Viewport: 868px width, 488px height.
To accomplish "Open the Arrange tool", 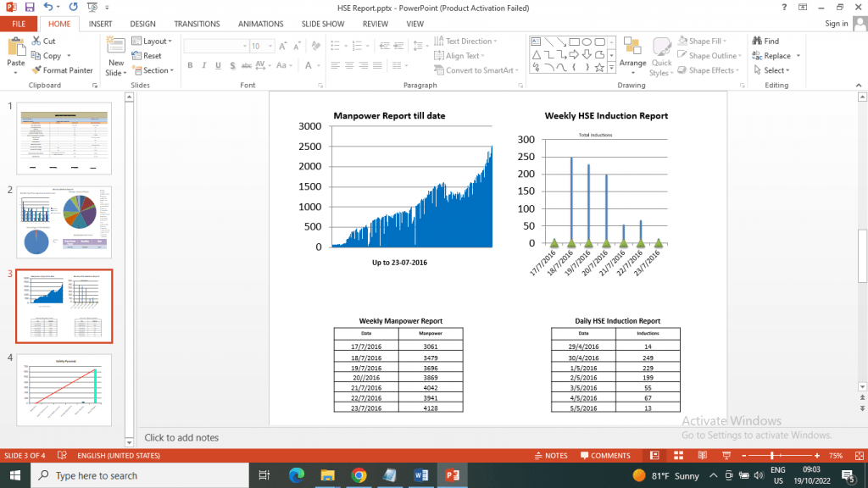I will pyautogui.click(x=632, y=56).
